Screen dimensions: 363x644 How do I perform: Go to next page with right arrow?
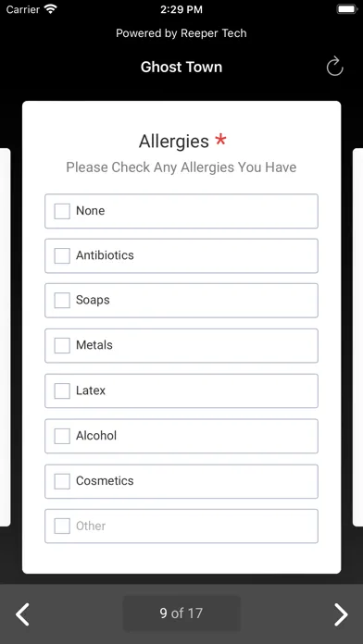[341, 614]
